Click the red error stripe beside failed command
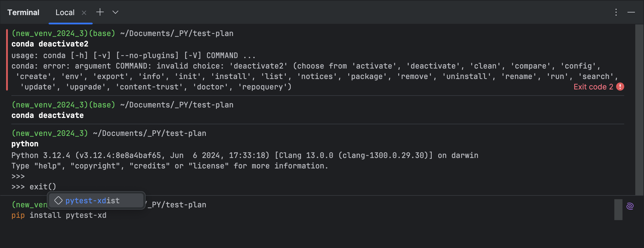The width and height of the screenshot is (644, 248). point(7,60)
